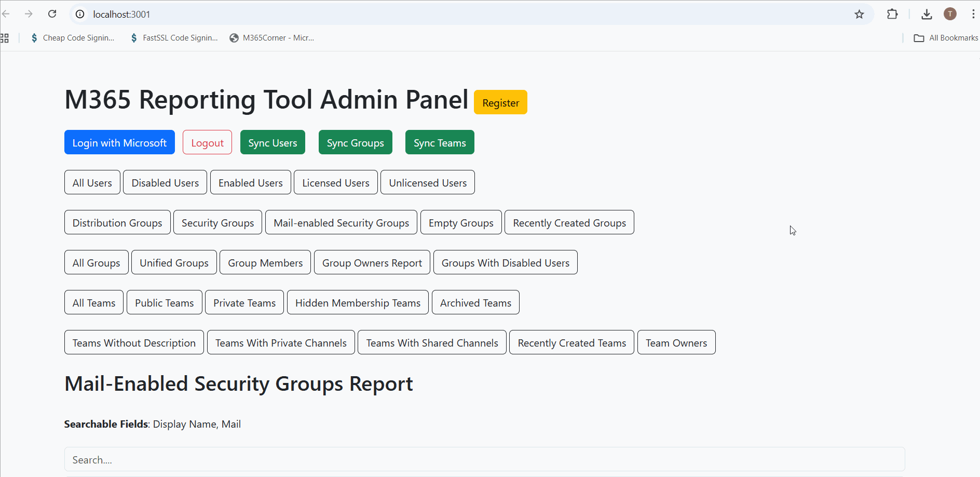
Task: Click the site information icon in address bar
Action: [80, 14]
